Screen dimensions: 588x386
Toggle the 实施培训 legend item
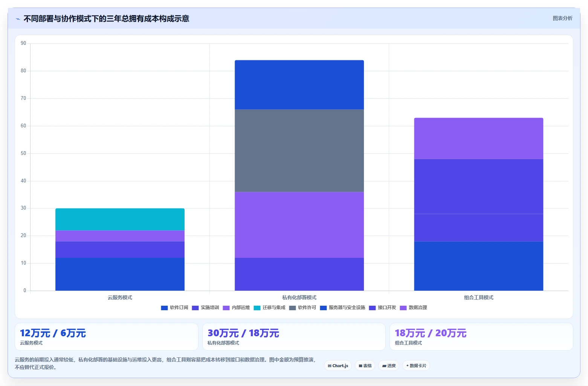click(x=205, y=308)
